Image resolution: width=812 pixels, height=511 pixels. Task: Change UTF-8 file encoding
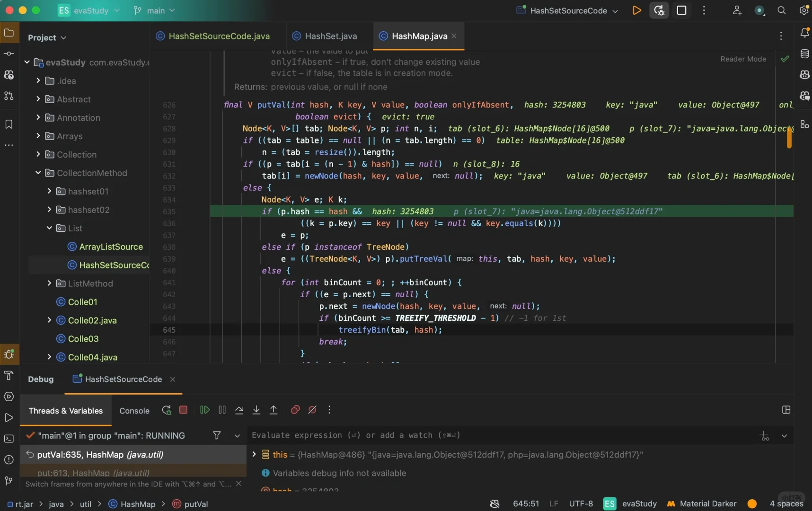coord(581,504)
